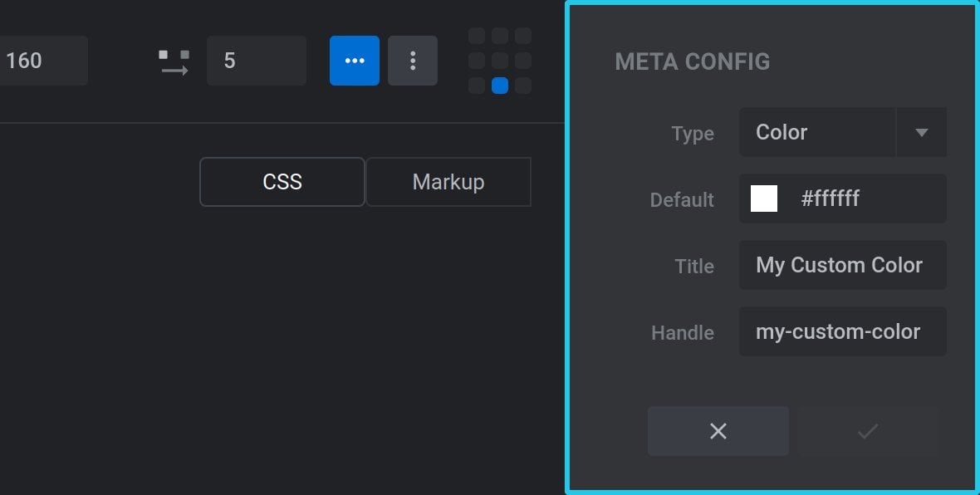Choose the bottom-right alignment grid cell
Image resolution: width=980 pixels, height=495 pixels.
tap(523, 86)
